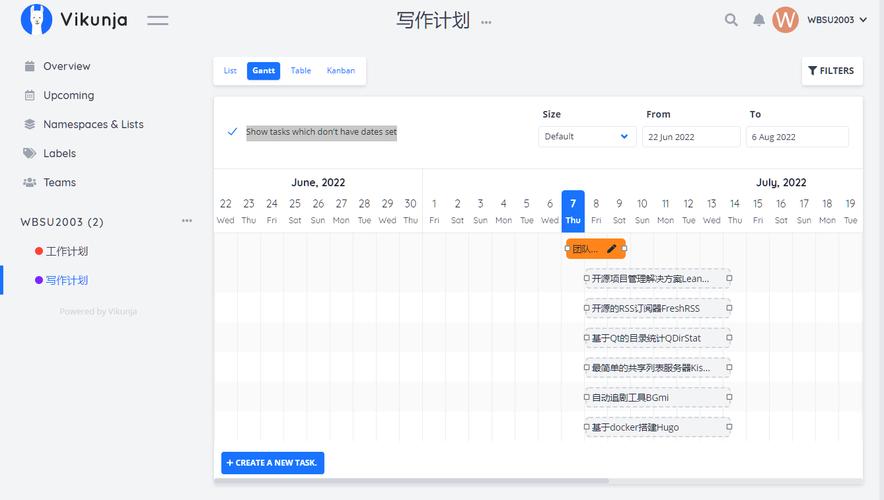
Task: Click the Labels tags icon
Action: pos(29,153)
